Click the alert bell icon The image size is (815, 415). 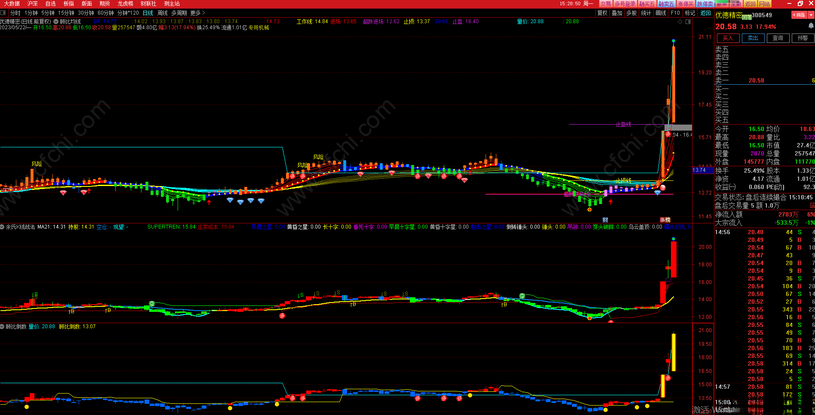tap(811, 26)
